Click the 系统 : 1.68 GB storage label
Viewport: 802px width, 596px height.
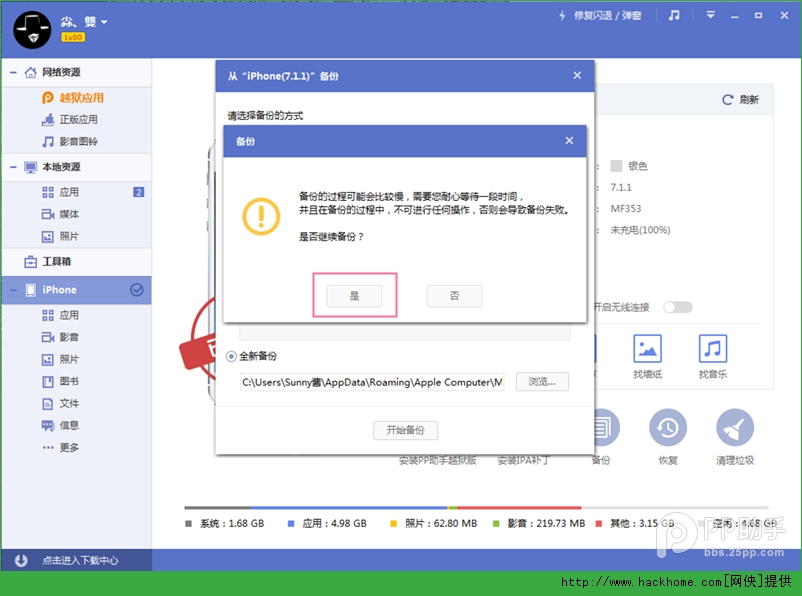232,523
